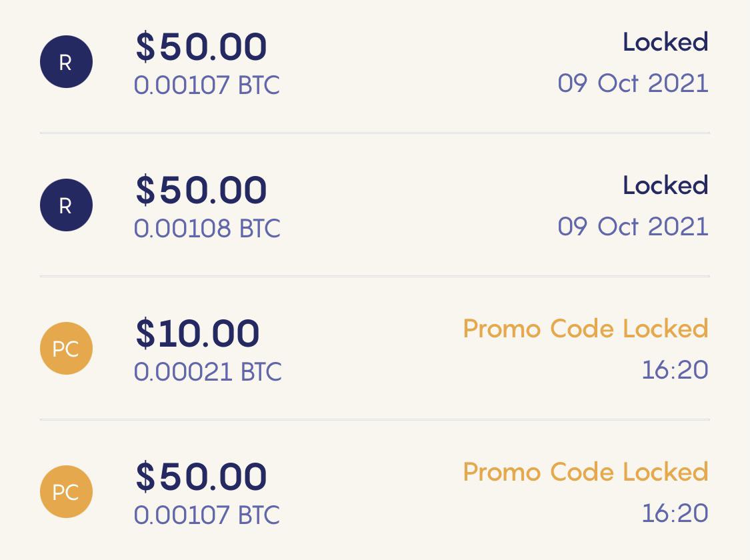Viewport: 750px width, 560px height.
Task: Click the PC promo code icon on bottom row
Action: click(x=66, y=492)
